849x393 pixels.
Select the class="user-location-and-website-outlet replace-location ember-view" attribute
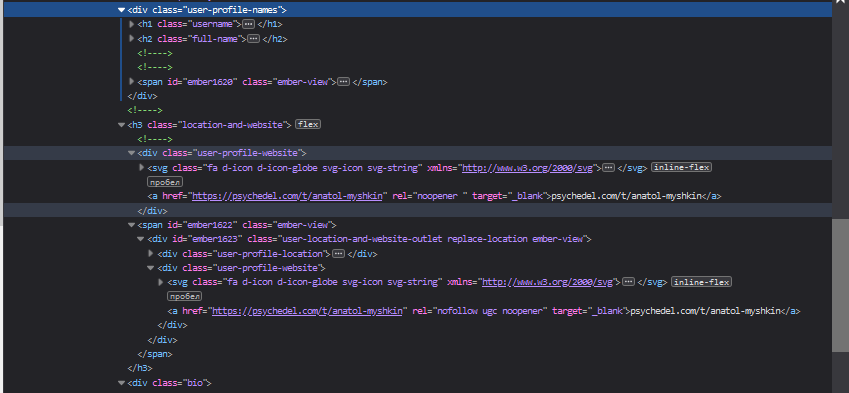click(416, 239)
